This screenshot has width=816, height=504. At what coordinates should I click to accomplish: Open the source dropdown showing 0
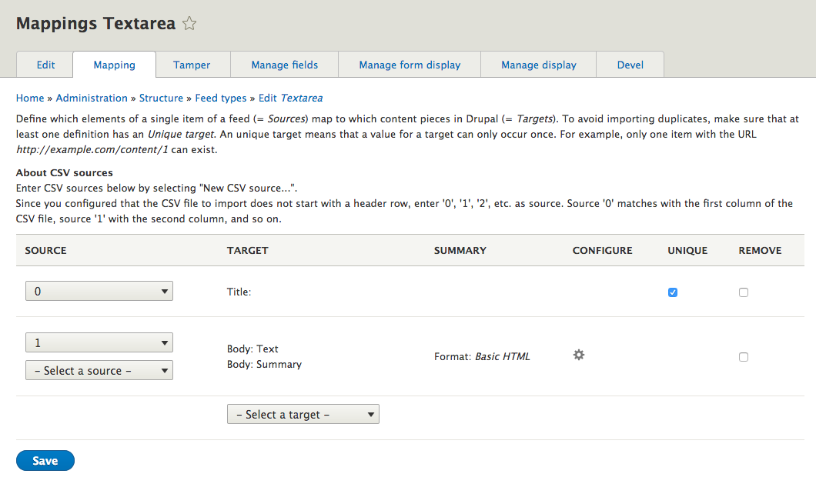point(99,291)
